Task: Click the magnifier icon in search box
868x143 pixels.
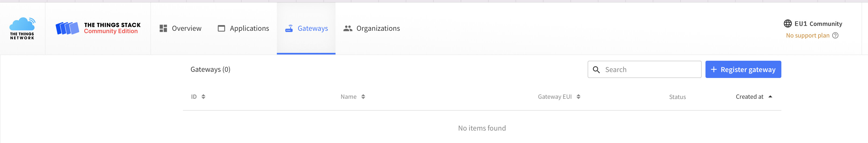Action: (597, 70)
